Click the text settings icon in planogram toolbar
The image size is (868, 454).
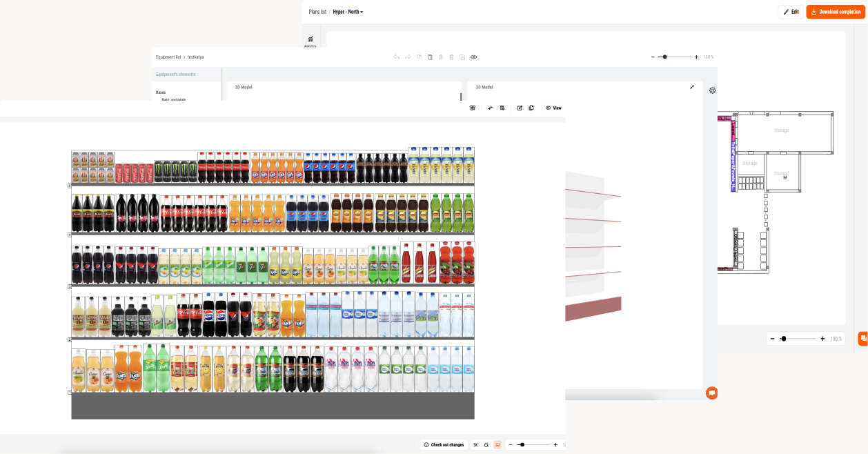(x=502, y=108)
